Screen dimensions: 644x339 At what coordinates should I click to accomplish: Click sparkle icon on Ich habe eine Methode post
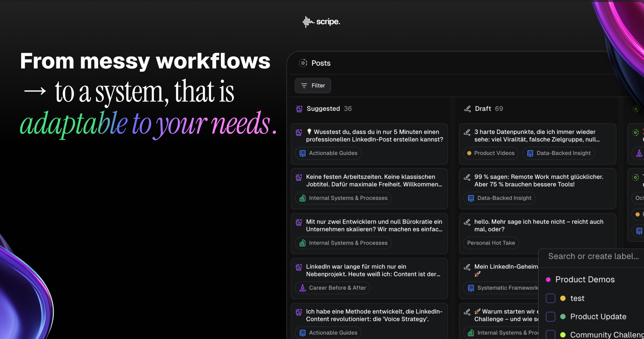pos(299,312)
